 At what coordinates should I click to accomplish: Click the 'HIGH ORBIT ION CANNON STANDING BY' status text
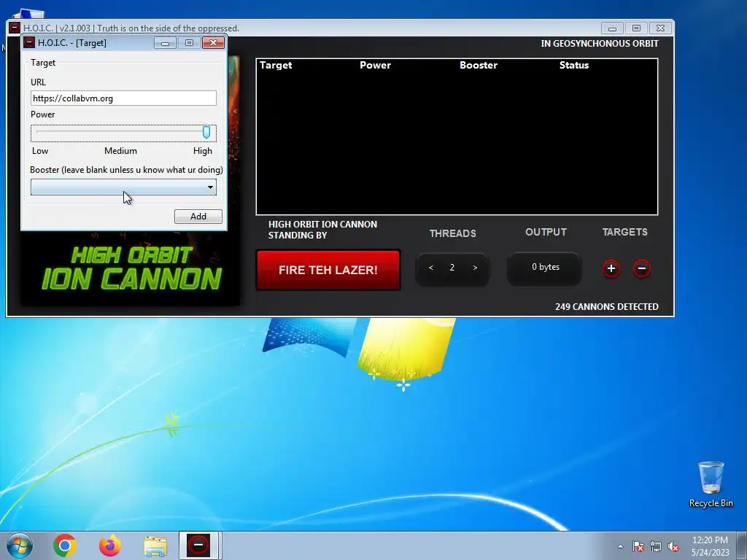click(322, 230)
